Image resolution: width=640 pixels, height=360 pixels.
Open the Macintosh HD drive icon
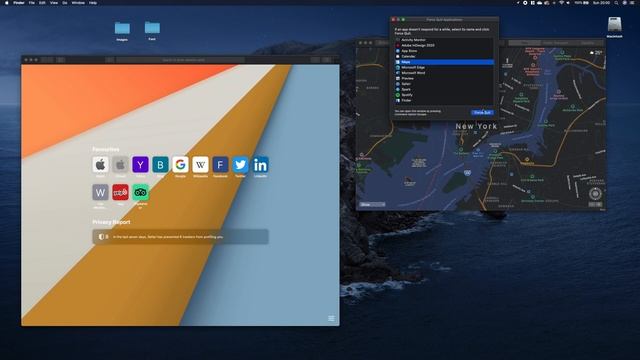[x=614, y=24]
